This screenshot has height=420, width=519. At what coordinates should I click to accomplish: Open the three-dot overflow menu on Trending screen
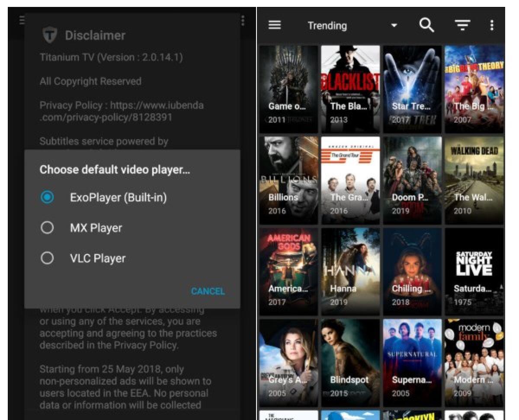click(x=492, y=25)
